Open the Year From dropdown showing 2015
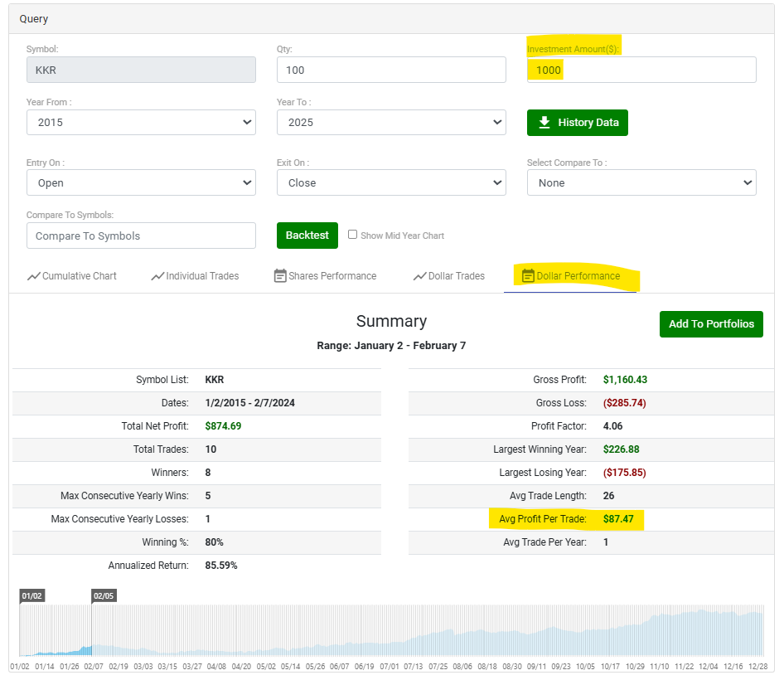 [141, 123]
